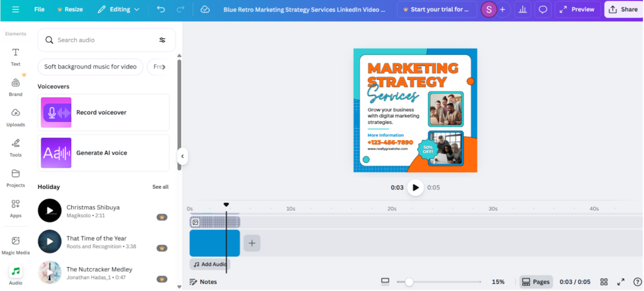This screenshot has width=644, height=291.
Task: Collapse the side panel with arrow
Action: [182, 156]
